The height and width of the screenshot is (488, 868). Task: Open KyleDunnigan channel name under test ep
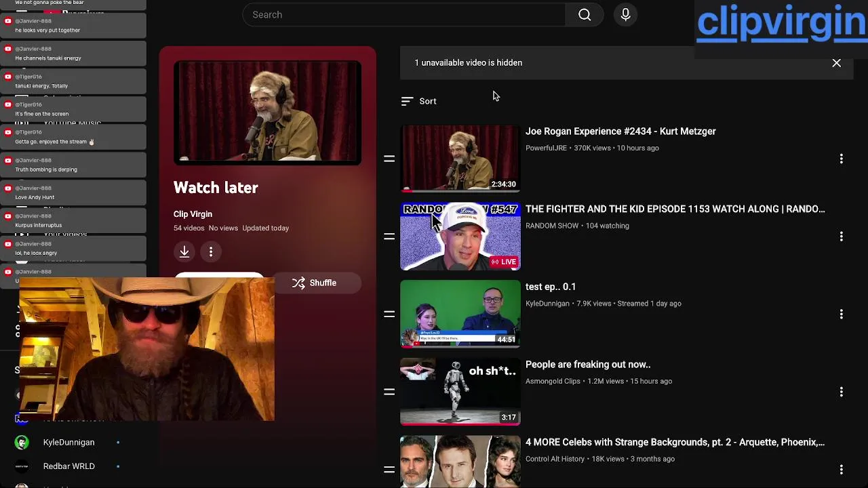click(x=547, y=304)
